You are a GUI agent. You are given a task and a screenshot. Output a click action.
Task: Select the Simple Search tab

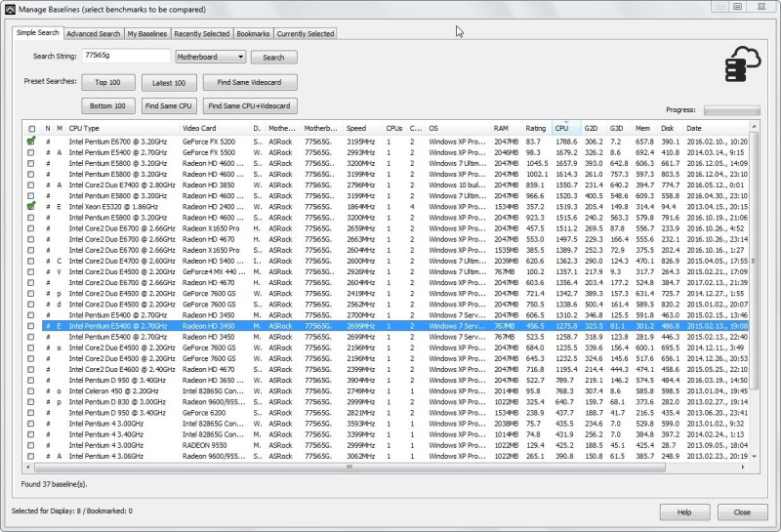(x=37, y=32)
